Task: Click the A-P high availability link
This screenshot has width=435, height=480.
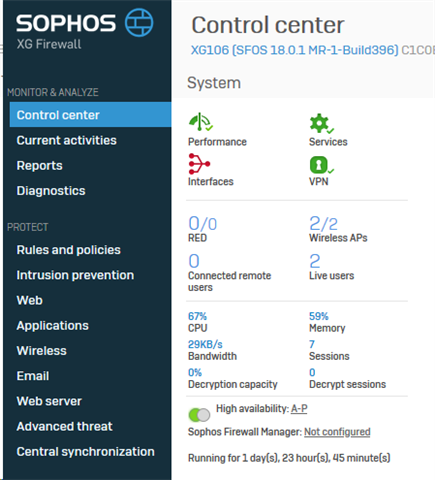Action: 299,408
